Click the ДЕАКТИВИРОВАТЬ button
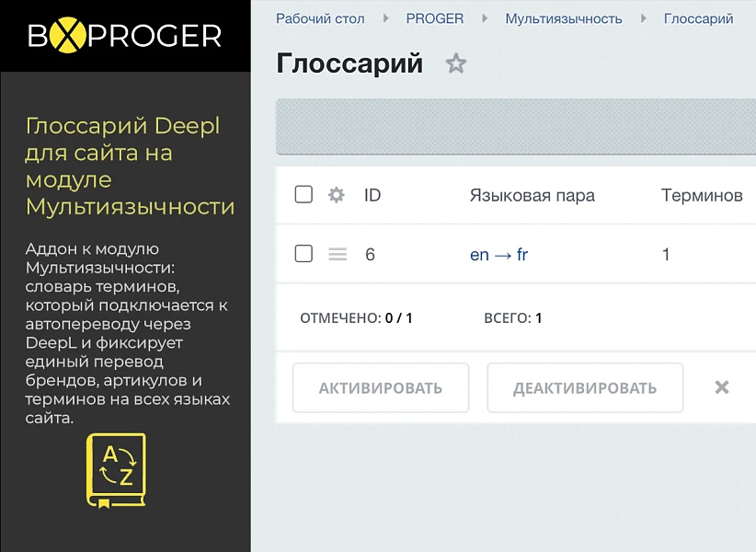This screenshot has width=756, height=552. click(x=585, y=387)
